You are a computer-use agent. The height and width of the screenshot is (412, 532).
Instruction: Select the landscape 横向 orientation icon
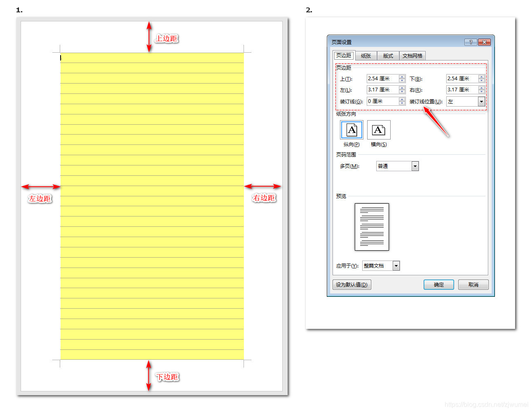pos(379,130)
